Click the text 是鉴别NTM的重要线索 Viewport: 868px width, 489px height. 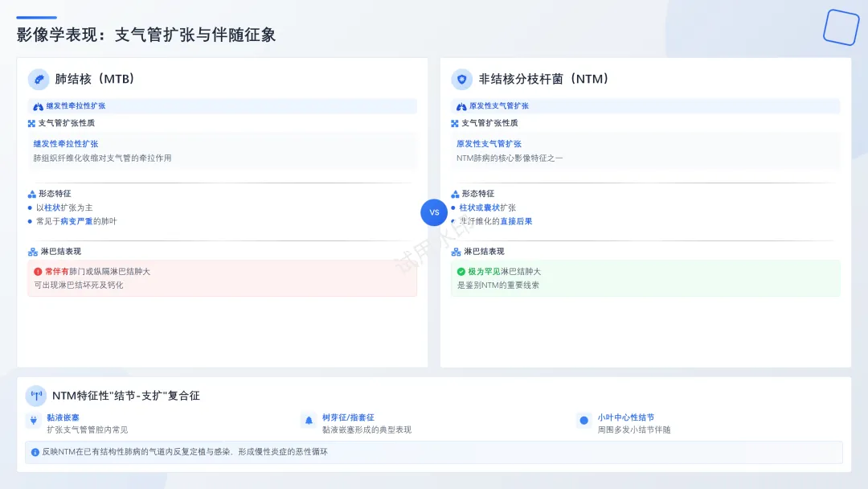[498, 286]
